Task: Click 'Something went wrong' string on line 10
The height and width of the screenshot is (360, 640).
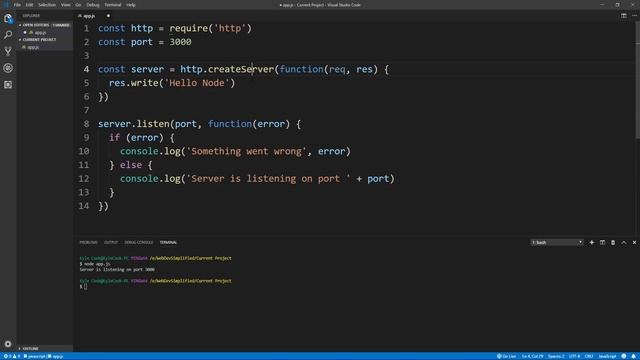Action: point(247,151)
